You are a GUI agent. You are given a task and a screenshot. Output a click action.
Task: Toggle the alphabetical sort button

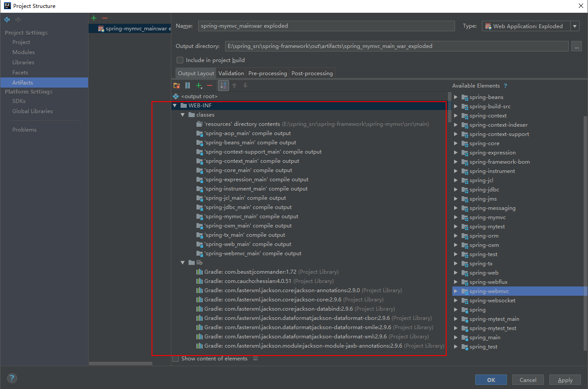224,86
